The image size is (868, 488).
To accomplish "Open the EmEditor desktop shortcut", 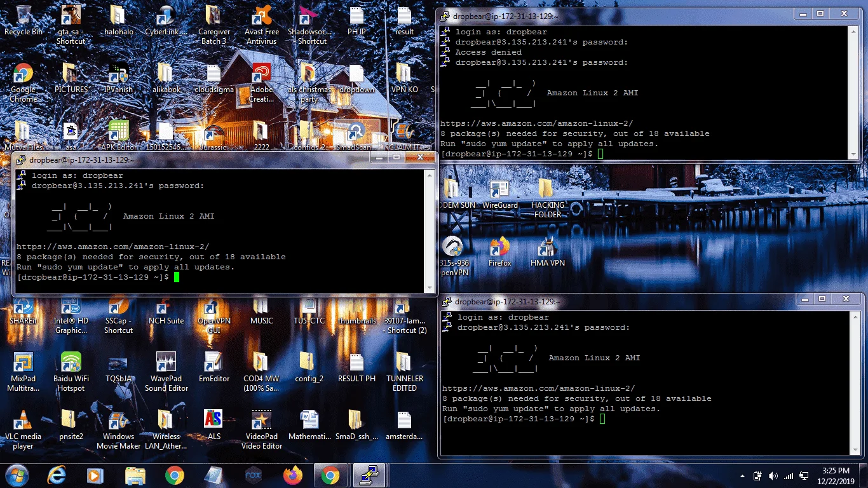I will 214,367.
